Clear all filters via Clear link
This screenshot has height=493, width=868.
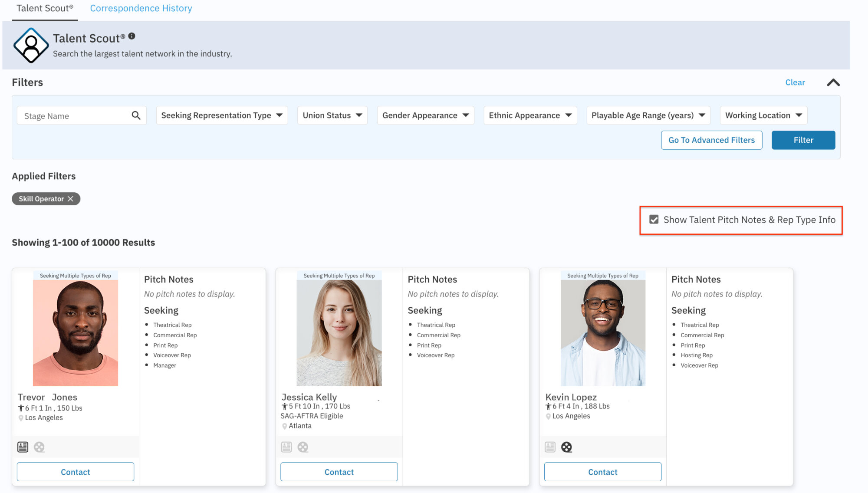[x=795, y=82]
